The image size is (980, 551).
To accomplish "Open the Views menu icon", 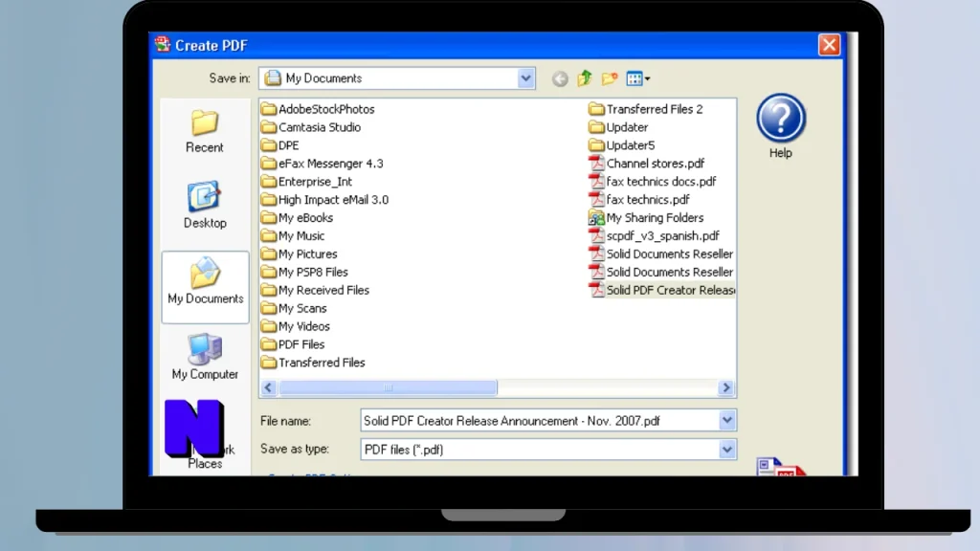I will click(x=638, y=78).
